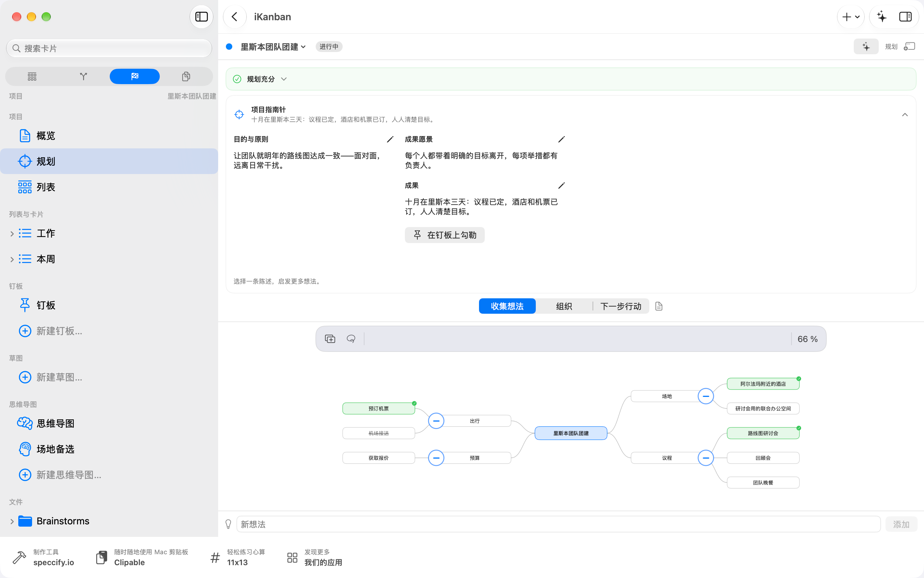Expand the 工作 list
Screen dimensions: 924x578
pyautogui.click(x=12, y=233)
